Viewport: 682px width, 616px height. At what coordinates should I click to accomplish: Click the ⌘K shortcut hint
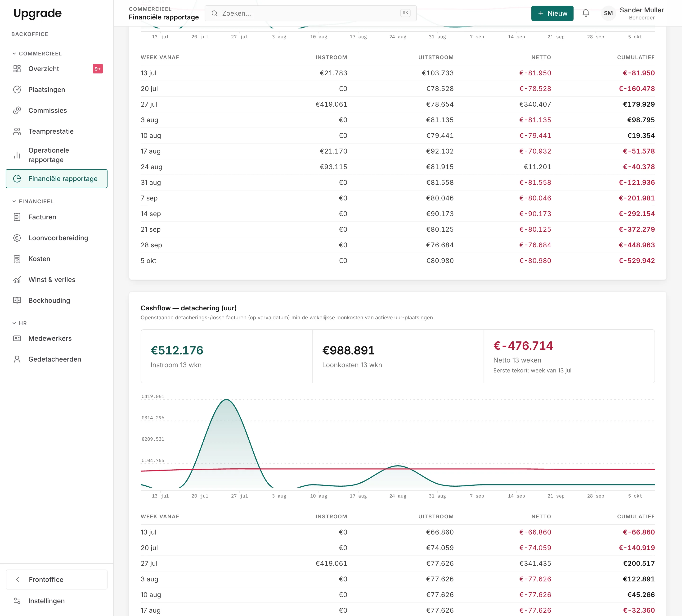pyautogui.click(x=405, y=13)
